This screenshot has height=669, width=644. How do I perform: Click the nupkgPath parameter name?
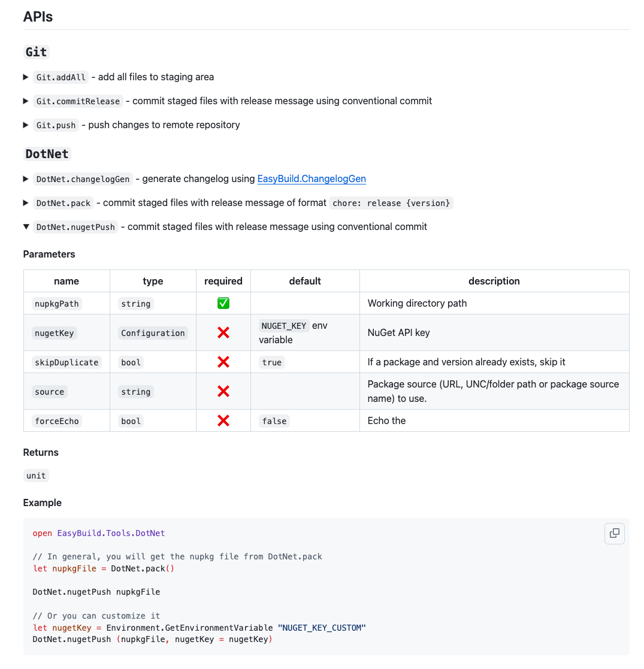pos(56,304)
